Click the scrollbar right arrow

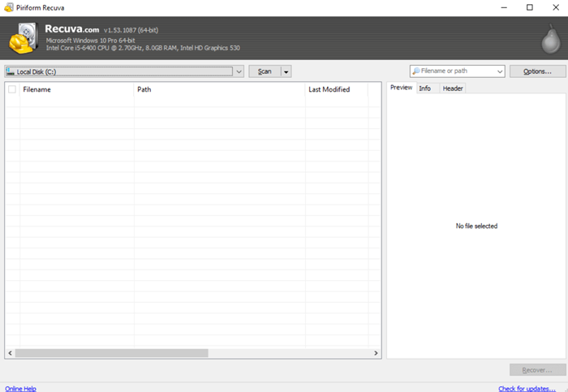(x=376, y=353)
